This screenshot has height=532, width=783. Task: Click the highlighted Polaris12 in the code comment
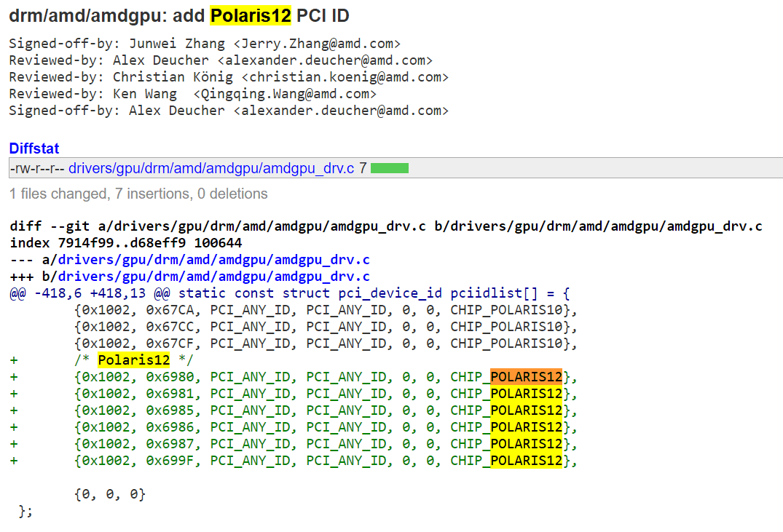click(x=134, y=360)
